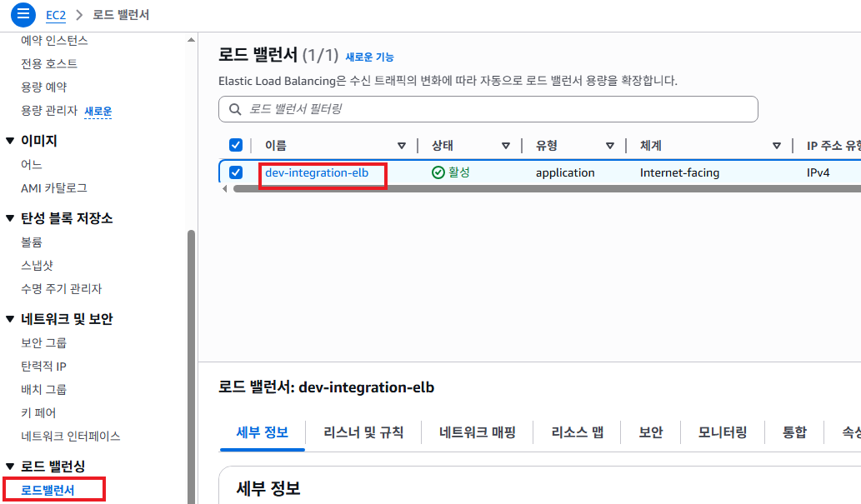Open 용량 예약 in the sidebar
Viewport: 861px width, 504px height.
coord(44,87)
